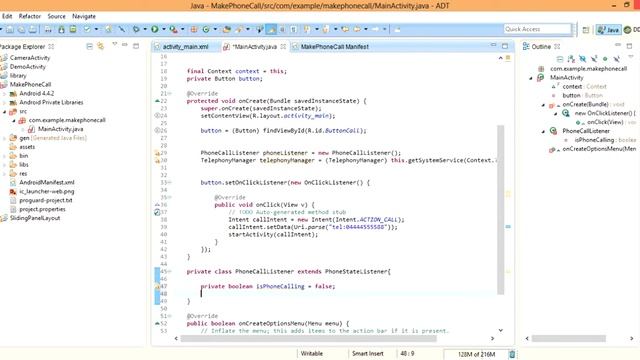Fold onCreate method at line 21 marker

click(x=169, y=93)
